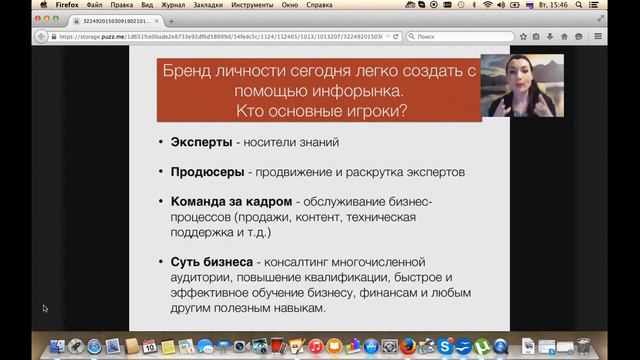Open Photo Booth in the Dock
Screen dimensions: 640x360
(278, 346)
